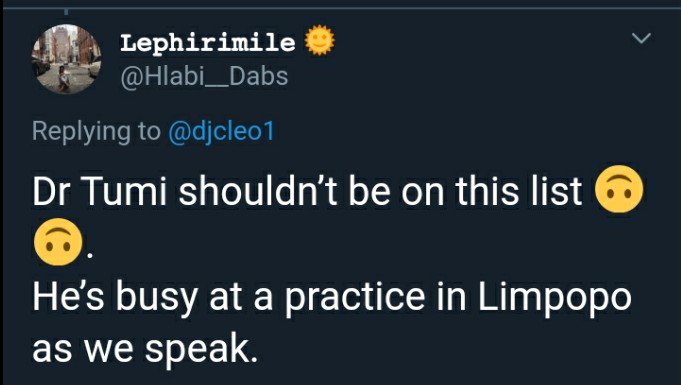
Task: Click the "Replying to" label
Action: tap(96, 131)
